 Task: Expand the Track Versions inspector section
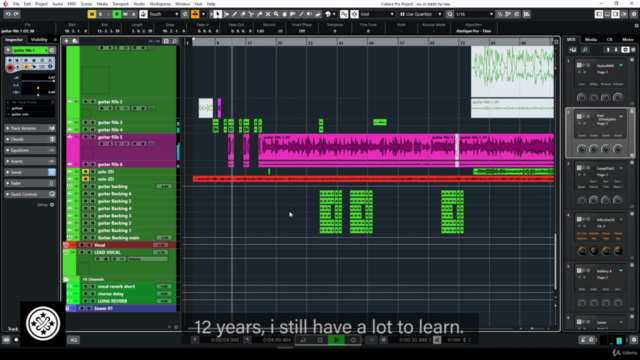click(30, 128)
